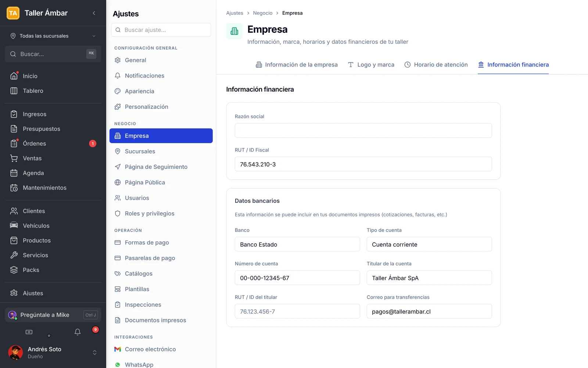Image resolution: width=588 pixels, height=368 pixels.
Task: Go to Órdenes clipboard icon
Action: coord(14,144)
